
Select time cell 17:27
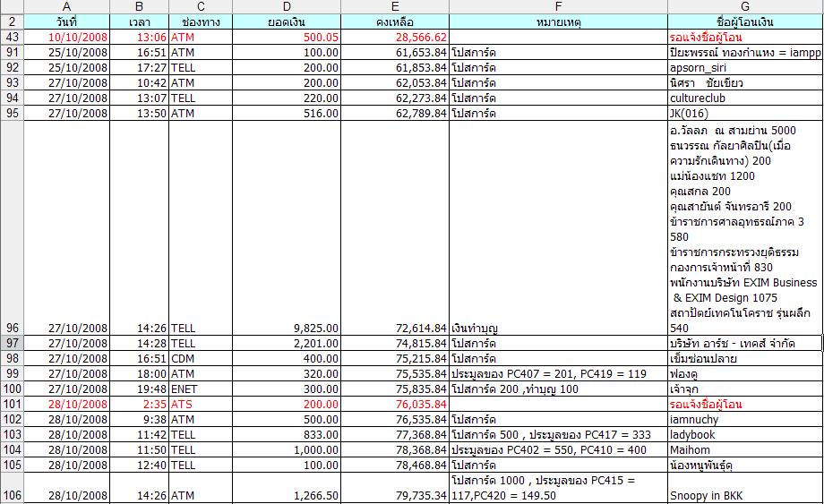coord(139,68)
